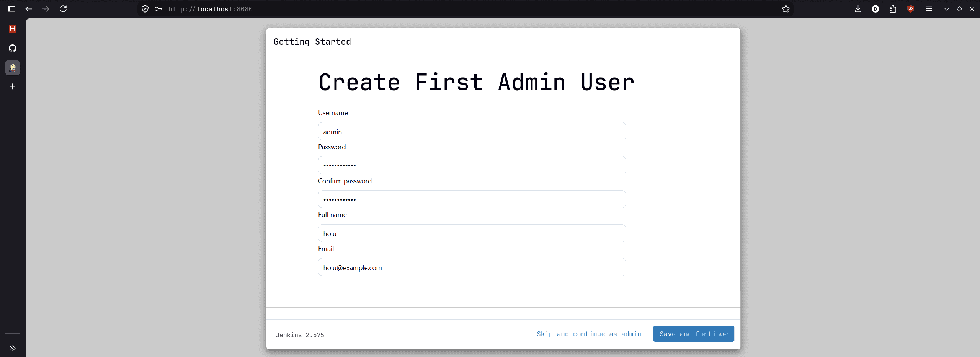Click the Getting Started header text
Image resolution: width=980 pixels, height=357 pixels.
[x=312, y=42]
